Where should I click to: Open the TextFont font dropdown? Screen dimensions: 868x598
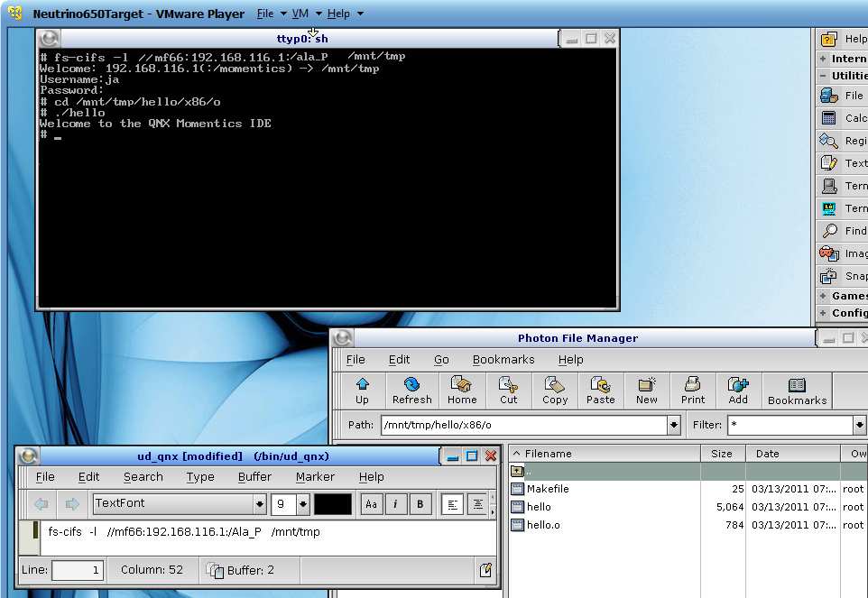pos(260,504)
